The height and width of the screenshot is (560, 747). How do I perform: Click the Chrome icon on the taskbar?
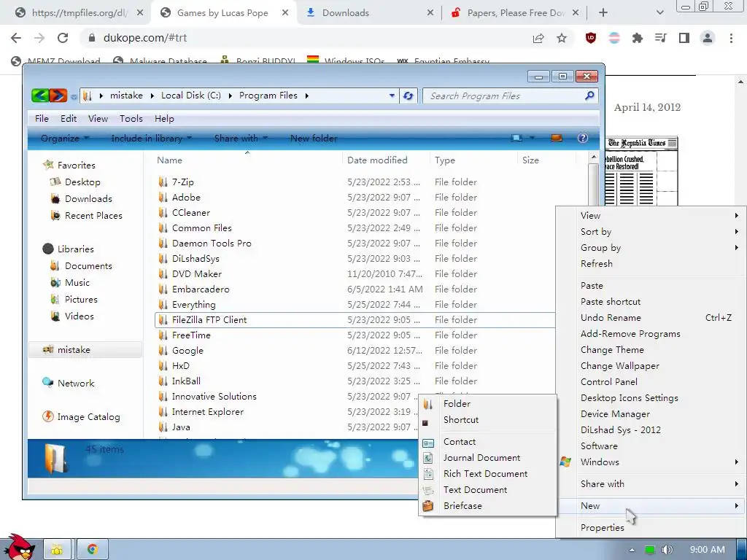pyautogui.click(x=93, y=550)
